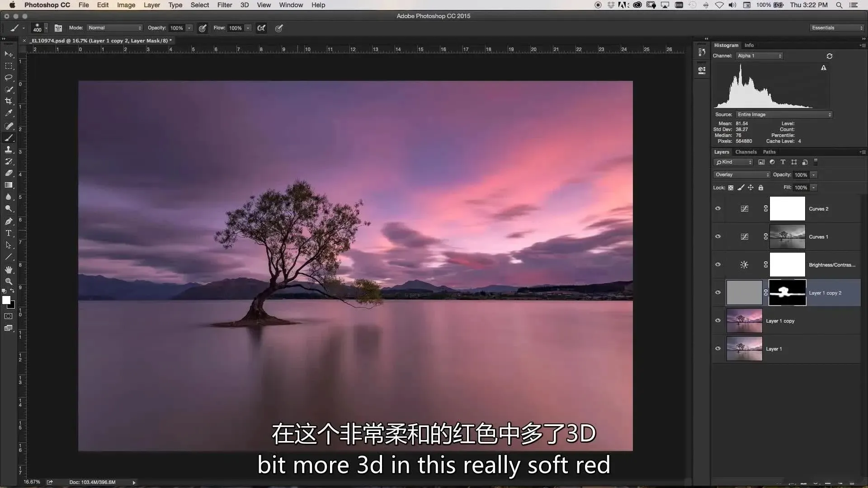Hide the Curves 2 layer
The width and height of the screenshot is (868, 488).
click(718, 209)
